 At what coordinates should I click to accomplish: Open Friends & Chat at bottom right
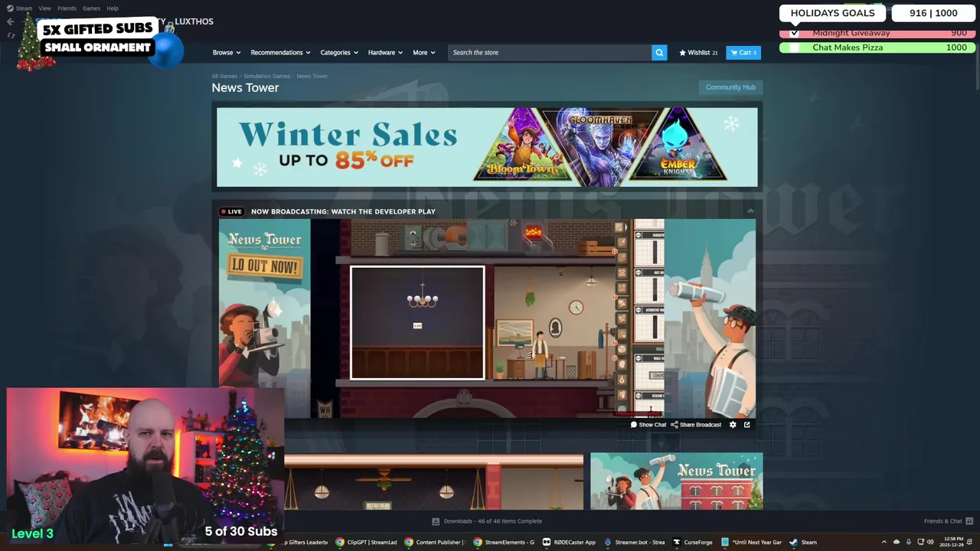[x=947, y=521]
